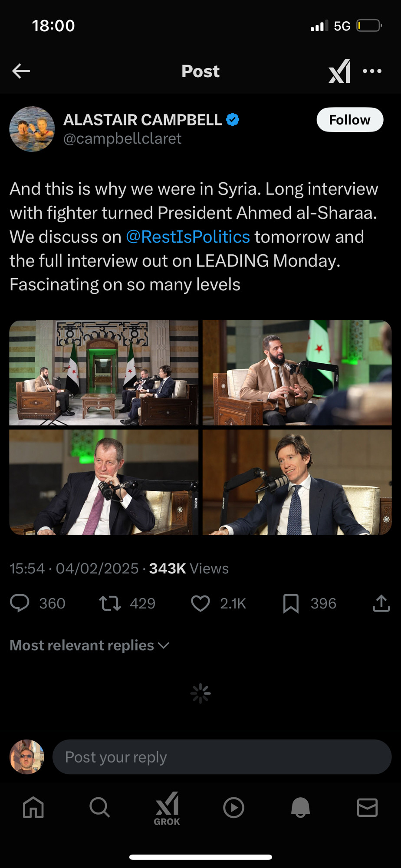Screen dimensions: 401x868
Task: Open the @RestIsPolitics mention link
Action: 188,237
